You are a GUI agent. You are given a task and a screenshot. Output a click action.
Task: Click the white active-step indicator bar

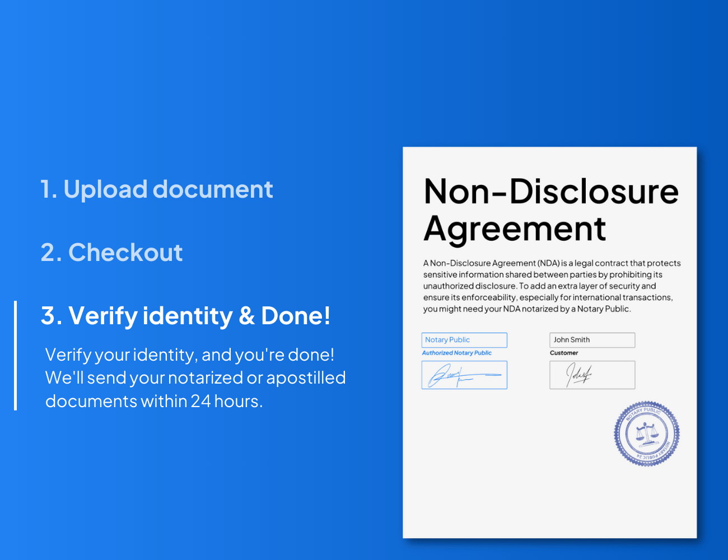click(15, 356)
